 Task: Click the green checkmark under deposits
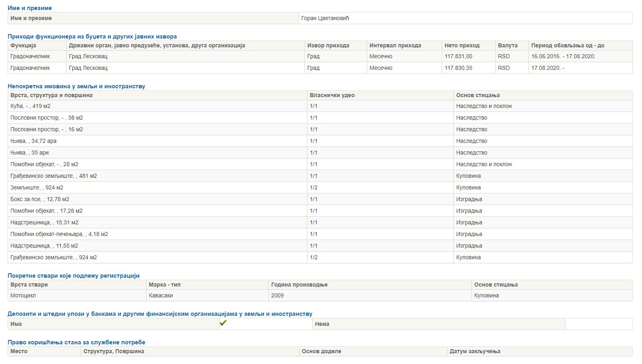pos(223,323)
